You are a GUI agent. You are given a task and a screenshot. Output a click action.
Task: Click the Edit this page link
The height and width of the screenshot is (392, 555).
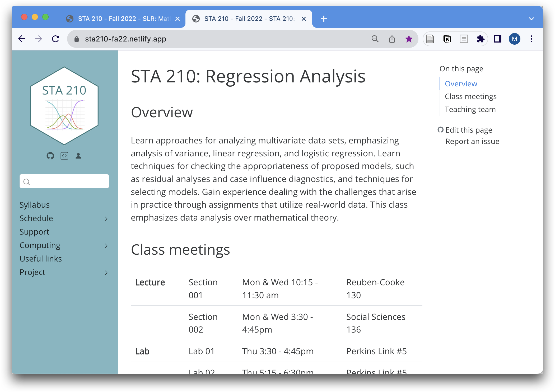point(468,130)
